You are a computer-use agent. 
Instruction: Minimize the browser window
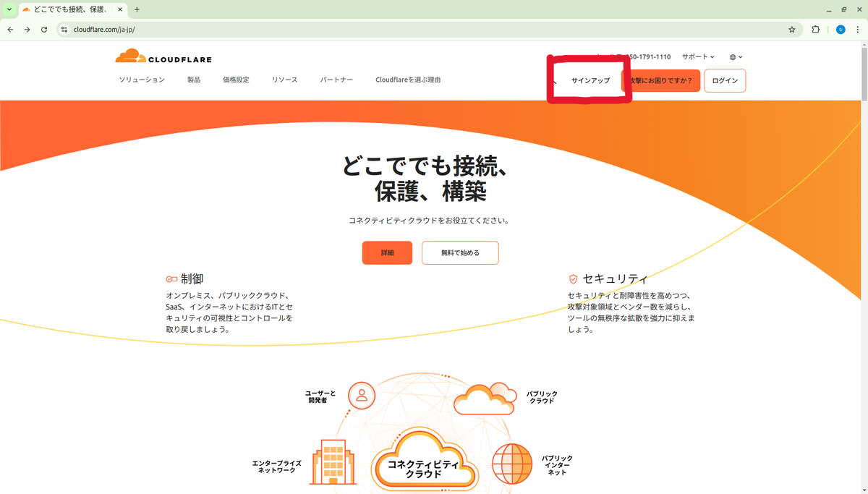[829, 9]
